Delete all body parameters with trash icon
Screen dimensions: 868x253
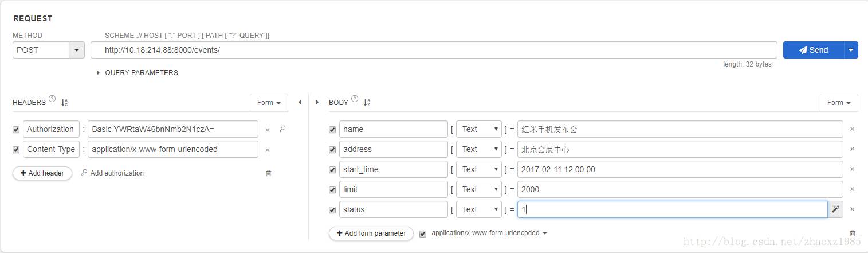pos(853,233)
